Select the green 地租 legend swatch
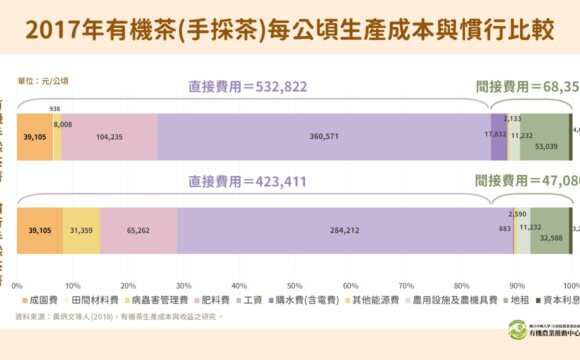The image size is (580, 360). click(x=506, y=300)
